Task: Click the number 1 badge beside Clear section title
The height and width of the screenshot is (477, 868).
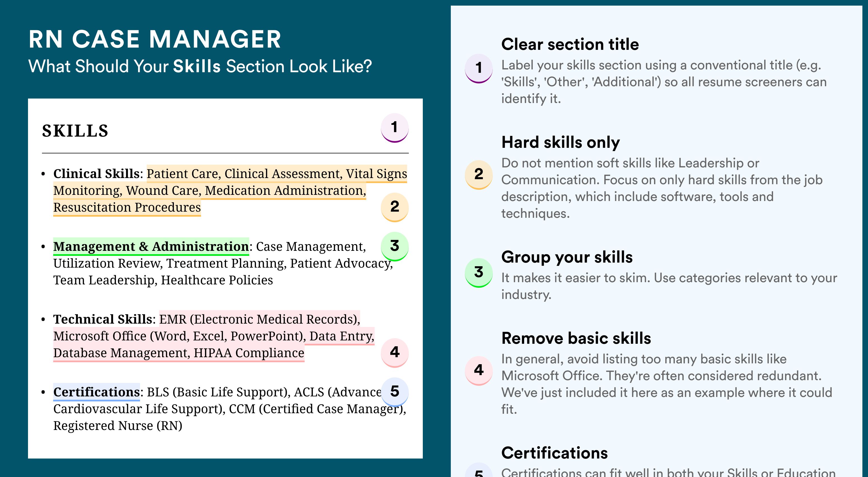Action: pos(479,68)
